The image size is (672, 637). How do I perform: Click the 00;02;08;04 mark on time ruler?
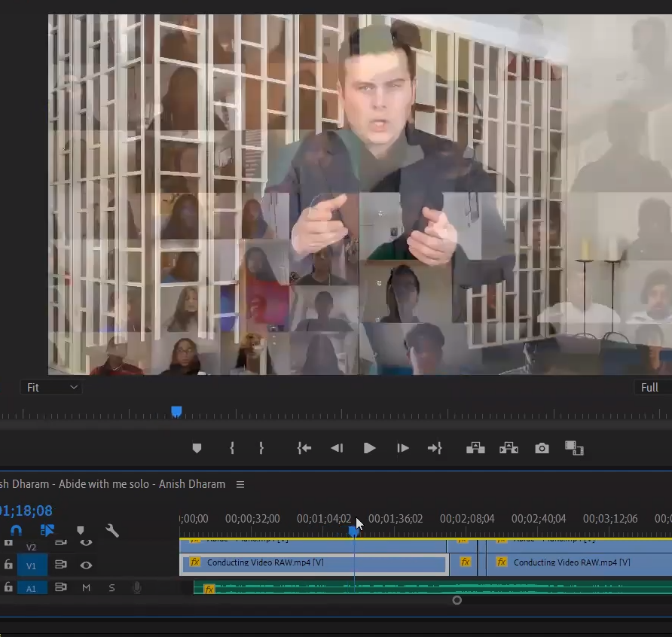coord(467,519)
